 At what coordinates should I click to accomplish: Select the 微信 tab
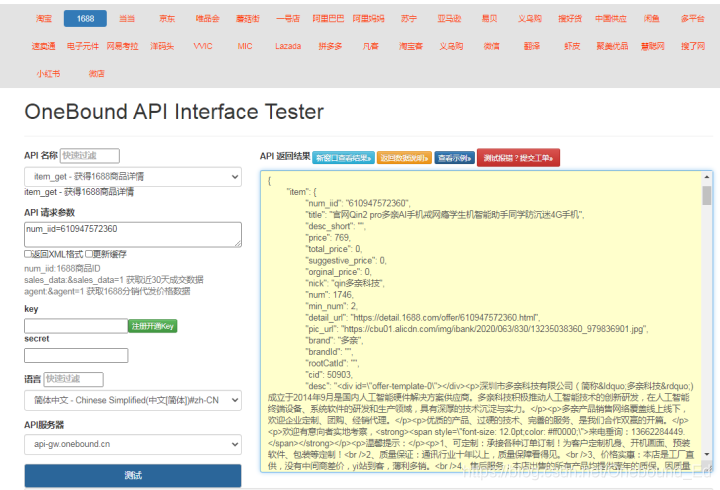pyautogui.click(x=491, y=46)
